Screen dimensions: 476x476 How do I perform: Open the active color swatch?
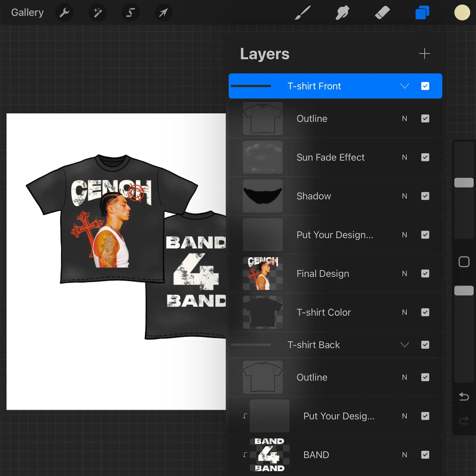point(462,13)
